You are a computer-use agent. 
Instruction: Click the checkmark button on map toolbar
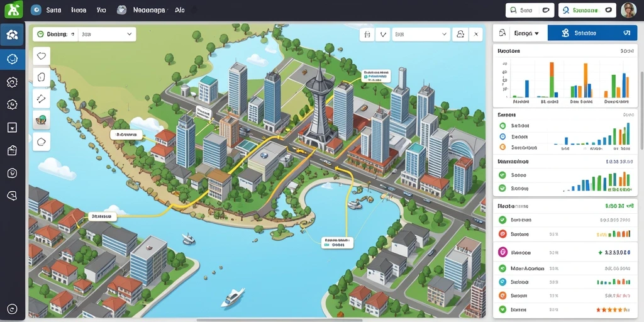point(382,35)
